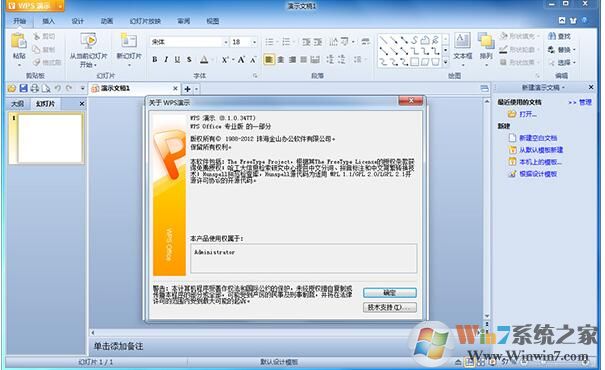Image resolution: width=605 pixels, height=370 pixels.
Task: Open quick access toolbar customize dropdown
Action: click(82, 88)
